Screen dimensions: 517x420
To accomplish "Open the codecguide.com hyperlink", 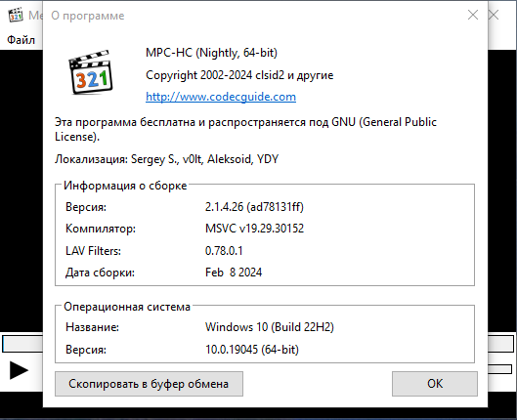I will [x=221, y=97].
